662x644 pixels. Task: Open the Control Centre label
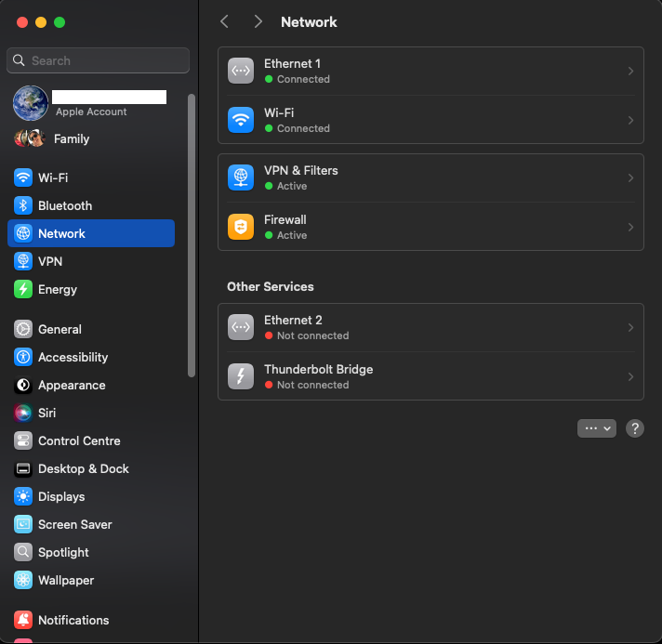[x=79, y=441]
